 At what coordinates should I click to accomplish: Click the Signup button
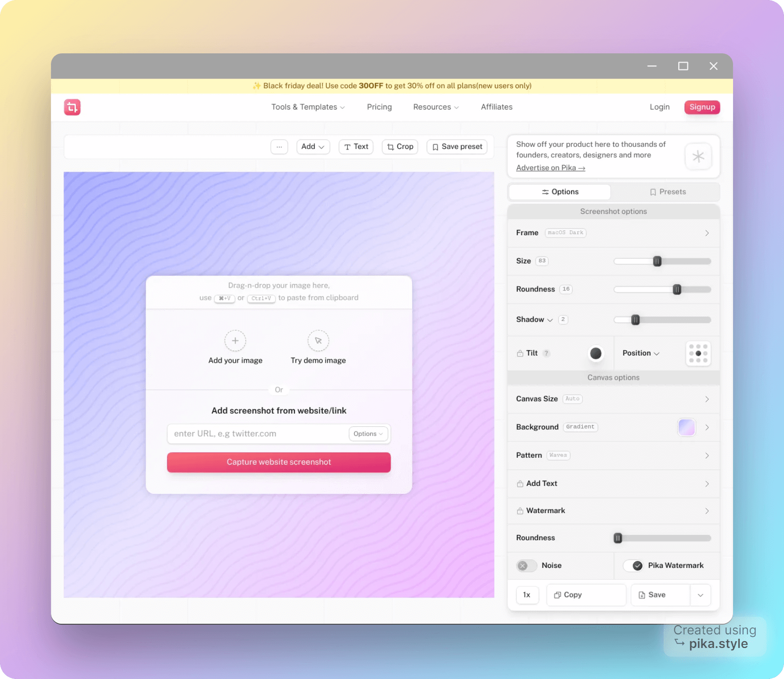702,107
